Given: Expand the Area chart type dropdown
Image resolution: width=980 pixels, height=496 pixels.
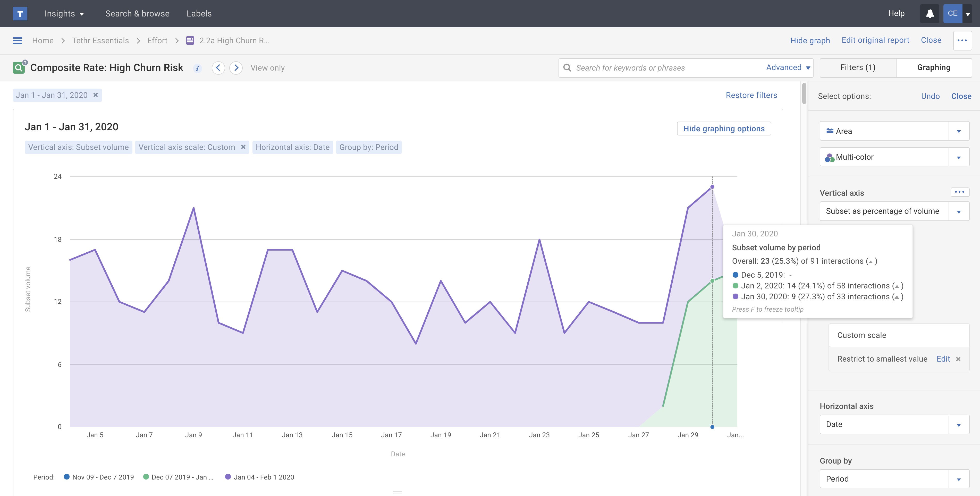Looking at the screenshot, I should (x=958, y=131).
